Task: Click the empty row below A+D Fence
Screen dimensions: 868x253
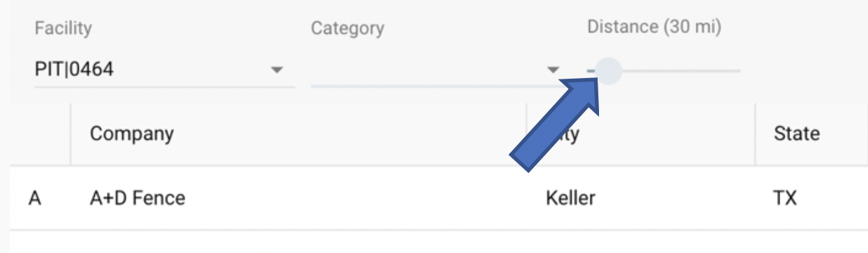Action: tap(439, 242)
